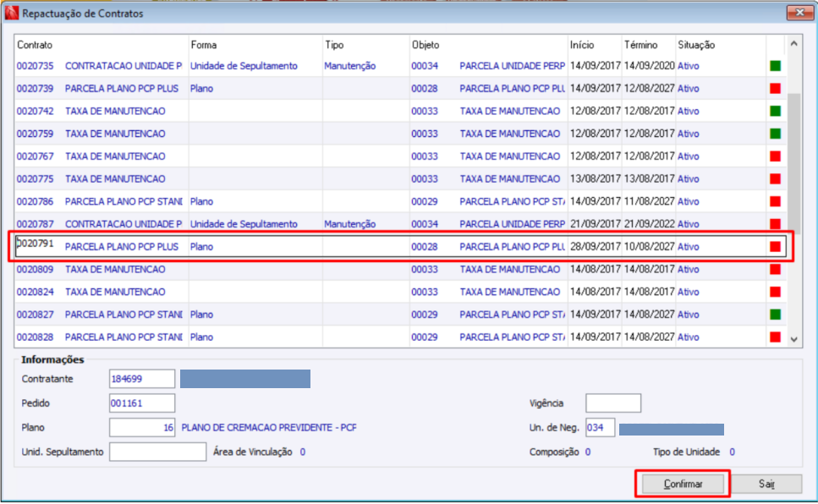Click 'Plano' forma cell in row 0020827
This screenshot has width=818, height=504.
click(201, 314)
